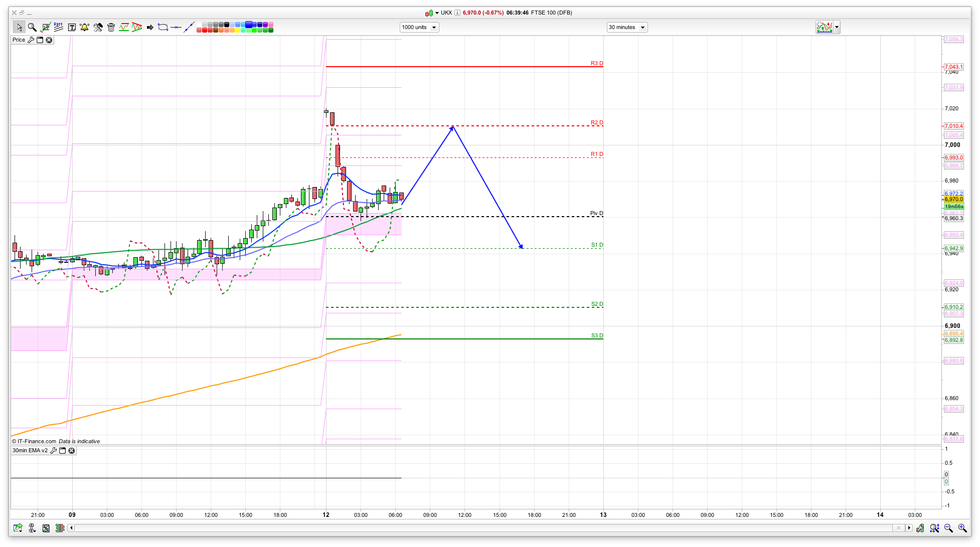Select the black arrow drawing tool
This screenshot has width=980, height=547.
150,27
